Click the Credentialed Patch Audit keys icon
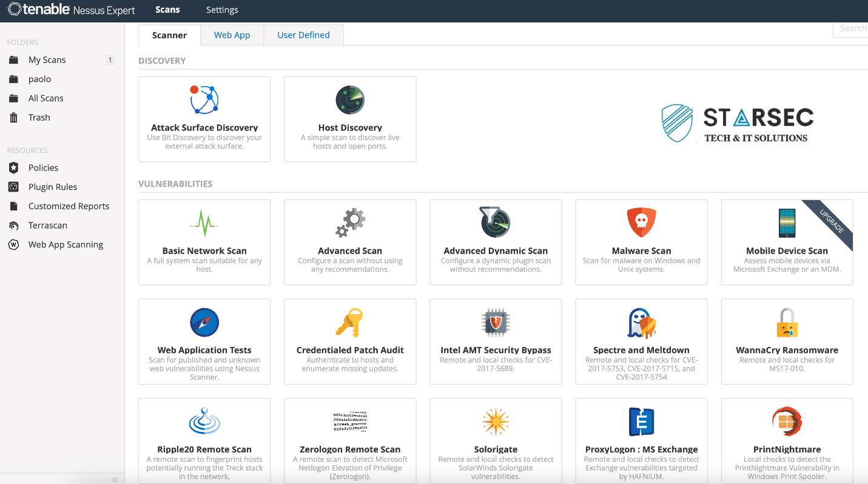The image size is (868, 484). point(349,322)
